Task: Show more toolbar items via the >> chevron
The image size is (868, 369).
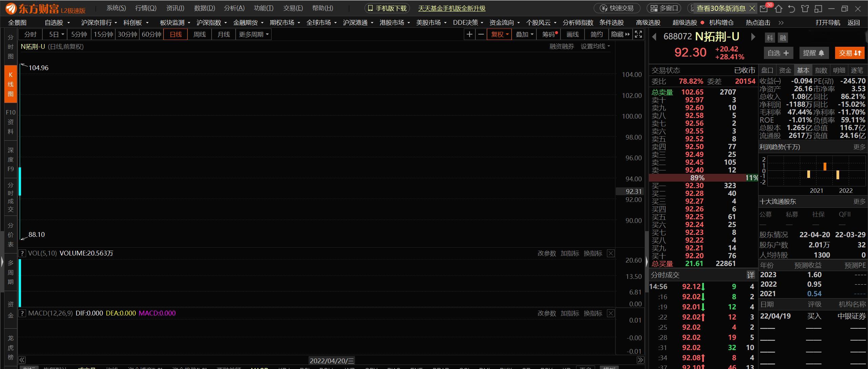Action: (x=781, y=23)
